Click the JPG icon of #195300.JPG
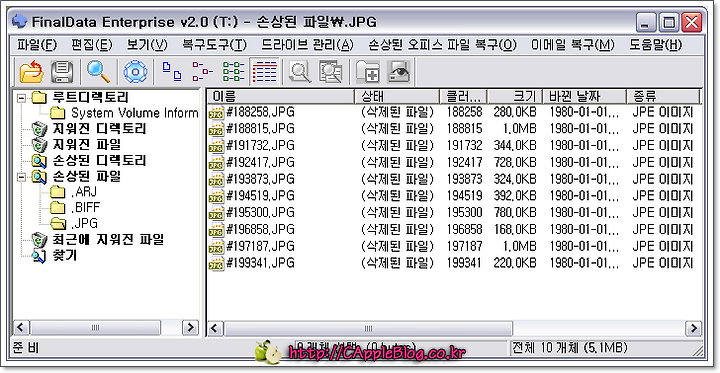 (x=216, y=213)
